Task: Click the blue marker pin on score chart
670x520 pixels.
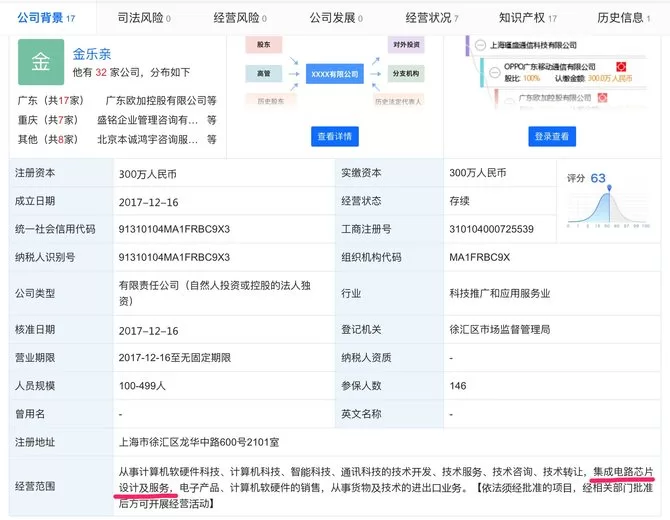Action: point(609,185)
